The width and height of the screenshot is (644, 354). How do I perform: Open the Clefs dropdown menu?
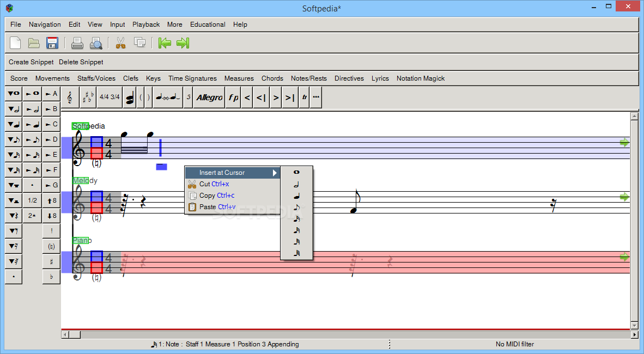click(x=131, y=78)
